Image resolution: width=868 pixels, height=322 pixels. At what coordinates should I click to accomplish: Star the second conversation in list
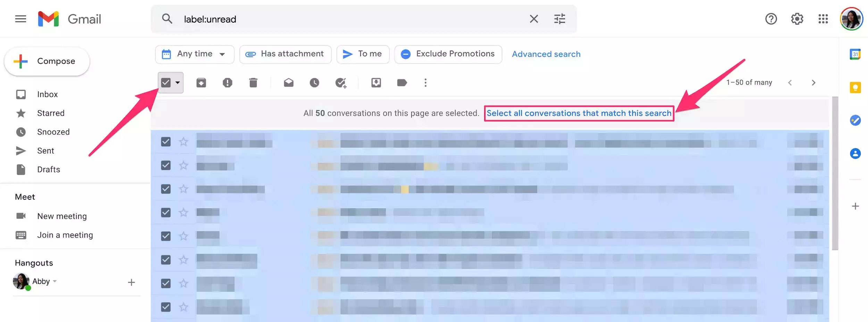183,165
